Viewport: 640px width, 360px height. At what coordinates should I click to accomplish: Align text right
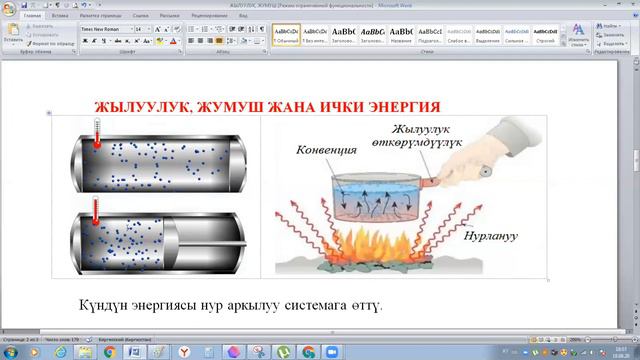pyautogui.click(x=210, y=41)
